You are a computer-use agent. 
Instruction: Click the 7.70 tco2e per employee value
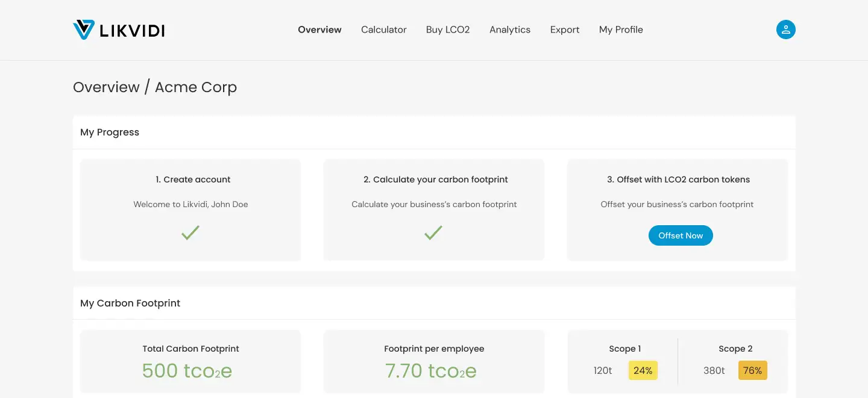430,371
